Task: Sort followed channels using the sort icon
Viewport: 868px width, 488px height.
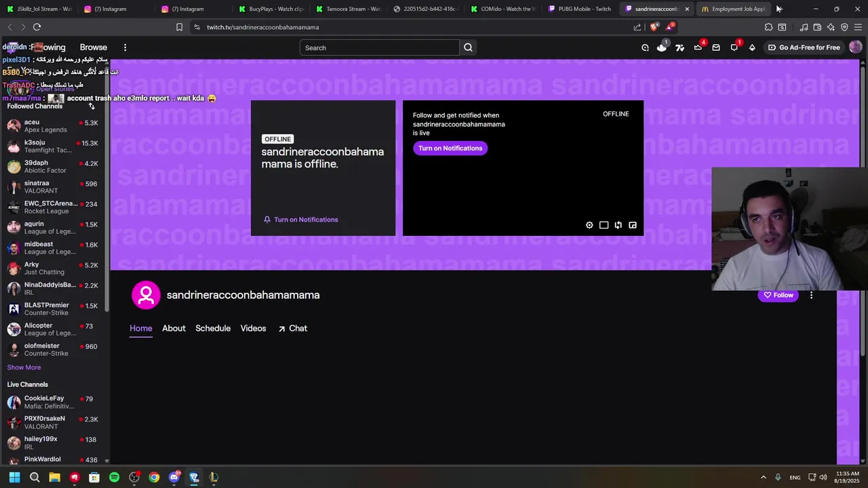Action: pyautogui.click(x=92, y=106)
